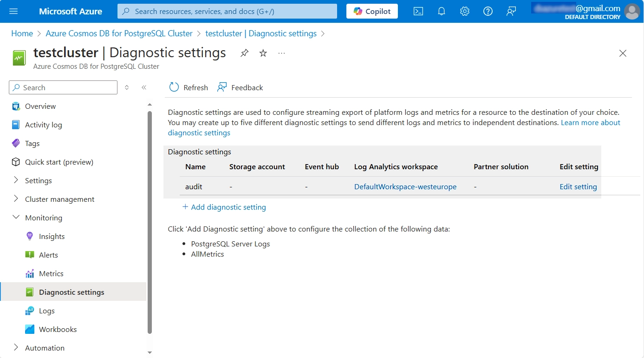Open the help question mark icon

click(x=488, y=11)
